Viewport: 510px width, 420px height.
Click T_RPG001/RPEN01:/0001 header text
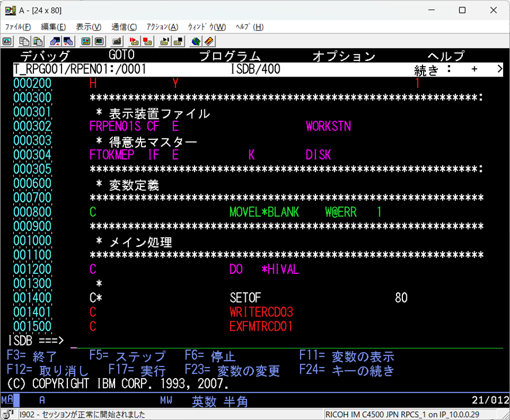tap(79, 69)
